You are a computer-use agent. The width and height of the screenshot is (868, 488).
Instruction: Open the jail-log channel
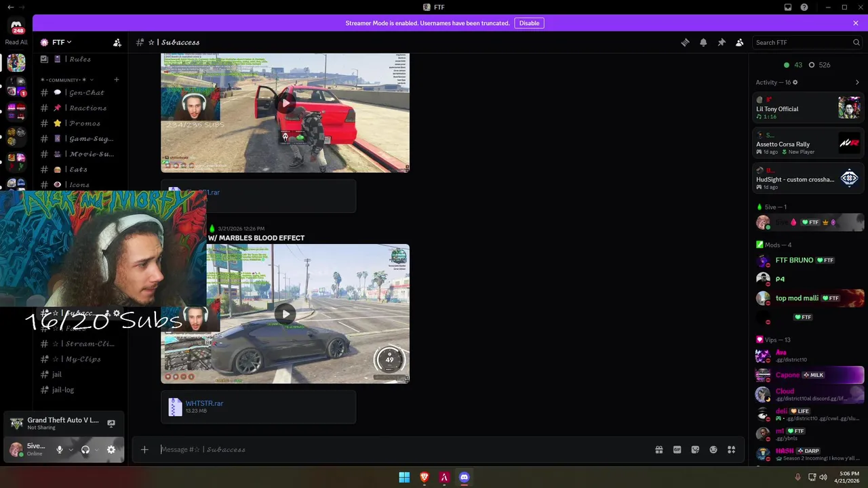79,390
